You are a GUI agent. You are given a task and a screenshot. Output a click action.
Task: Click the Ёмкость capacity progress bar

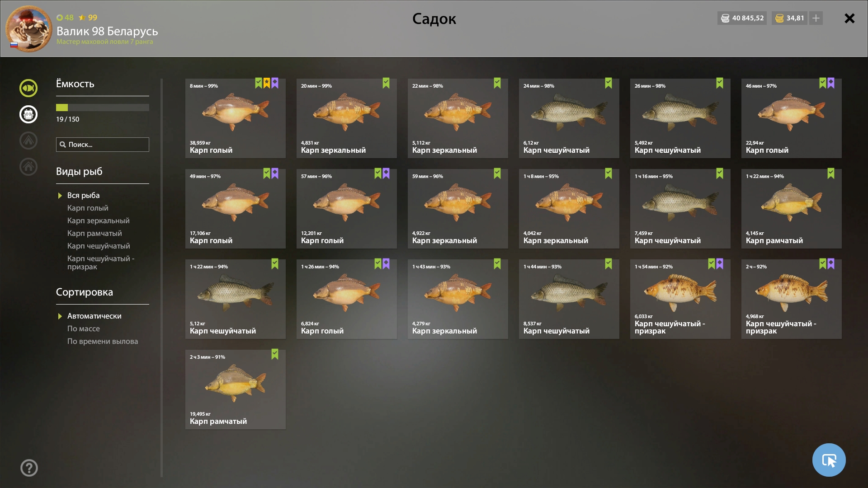pos(103,108)
